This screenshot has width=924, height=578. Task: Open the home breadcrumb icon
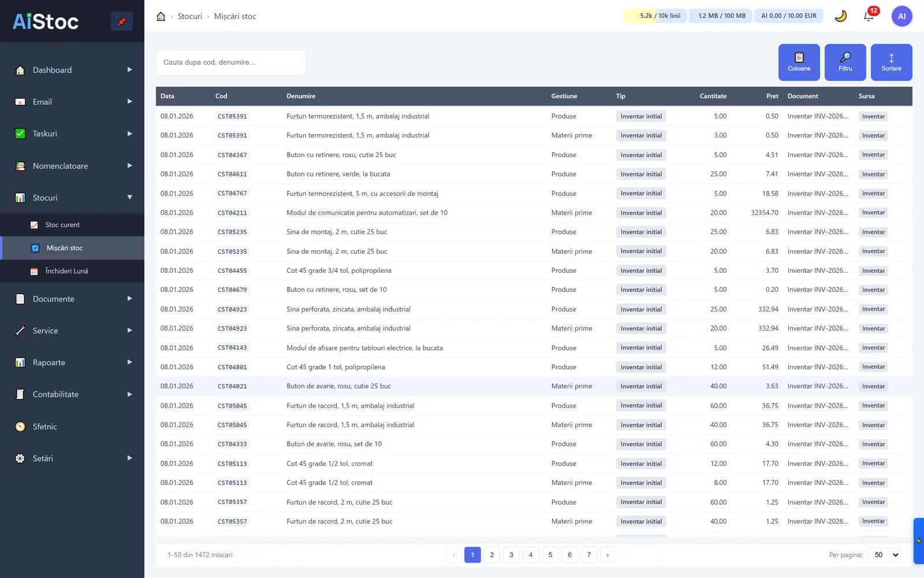point(161,16)
